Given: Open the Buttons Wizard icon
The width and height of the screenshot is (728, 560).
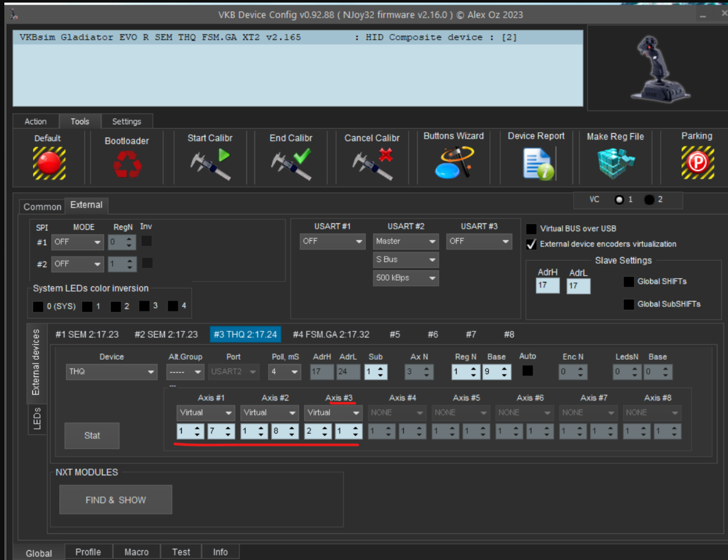Looking at the screenshot, I should pos(455,162).
